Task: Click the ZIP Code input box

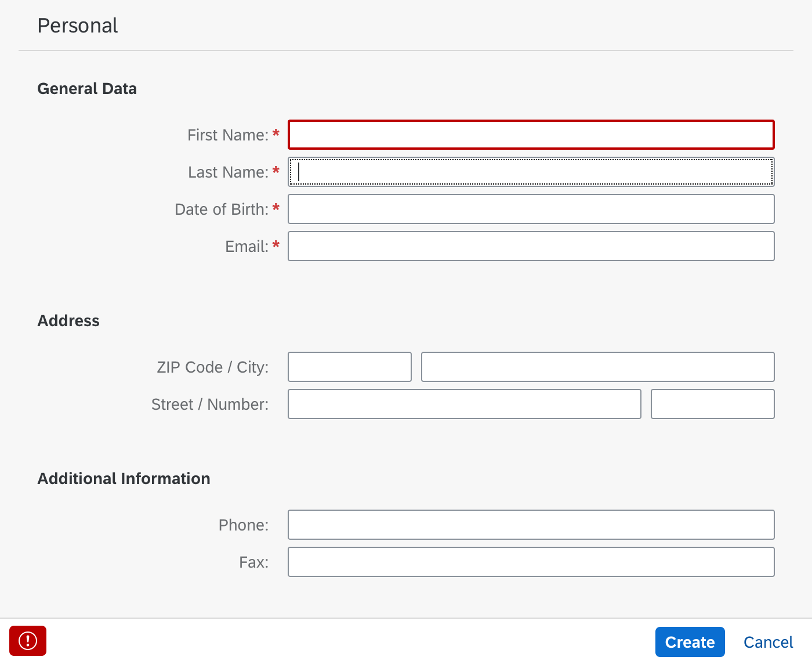Action: (x=349, y=367)
